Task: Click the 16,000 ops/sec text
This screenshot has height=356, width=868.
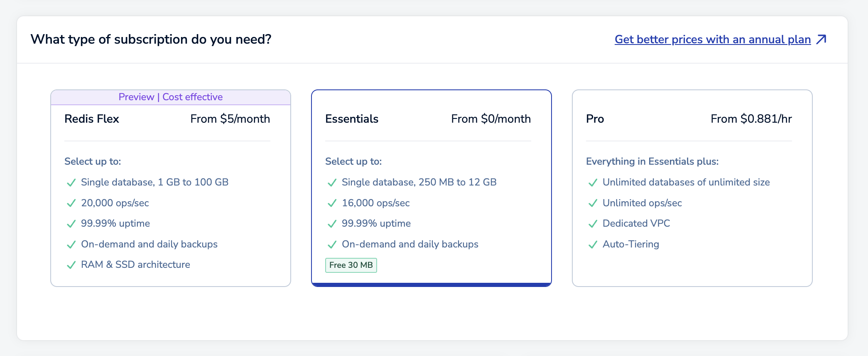Action: (x=376, y=203)
